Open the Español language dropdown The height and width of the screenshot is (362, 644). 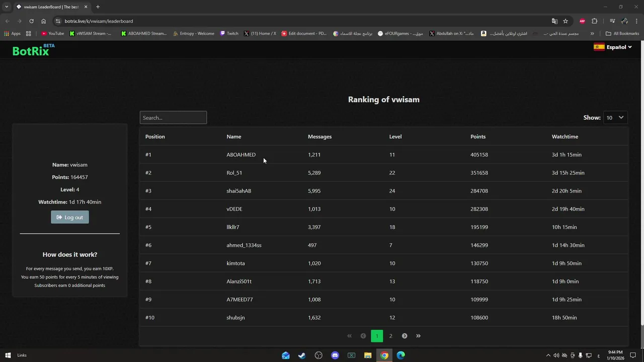(x=613, y=47)
